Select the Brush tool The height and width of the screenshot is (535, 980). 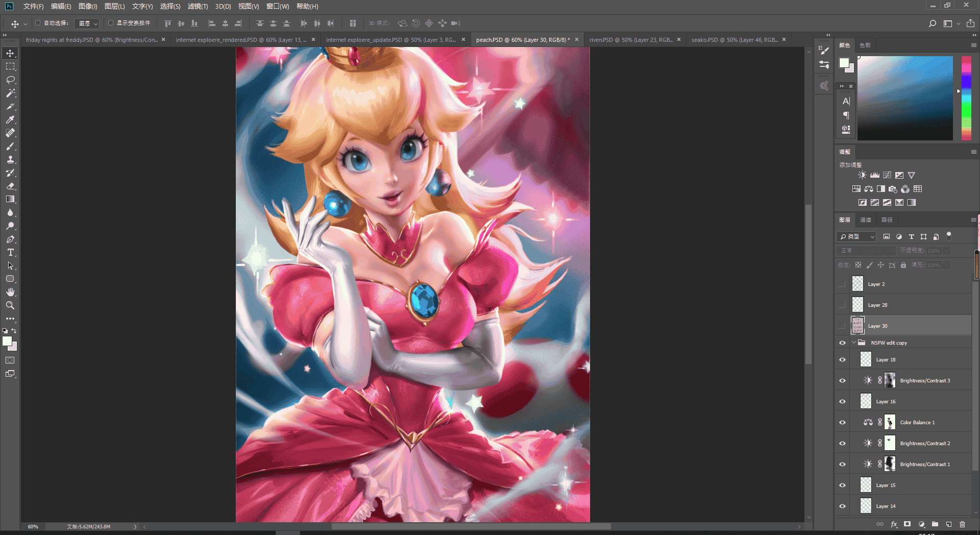(x=10, y=146)
